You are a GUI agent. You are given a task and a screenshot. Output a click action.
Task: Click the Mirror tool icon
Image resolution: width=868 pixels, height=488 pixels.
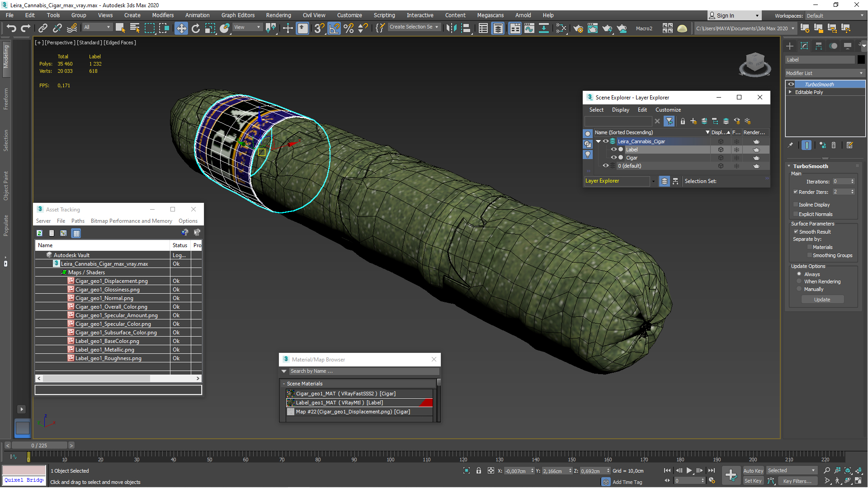point(451,28)
